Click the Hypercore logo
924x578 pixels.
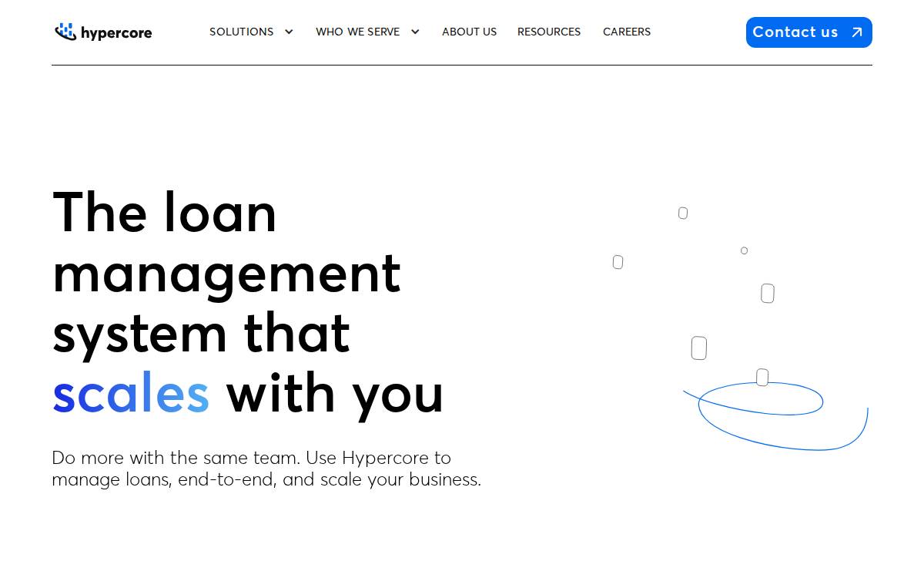[103, 32]
